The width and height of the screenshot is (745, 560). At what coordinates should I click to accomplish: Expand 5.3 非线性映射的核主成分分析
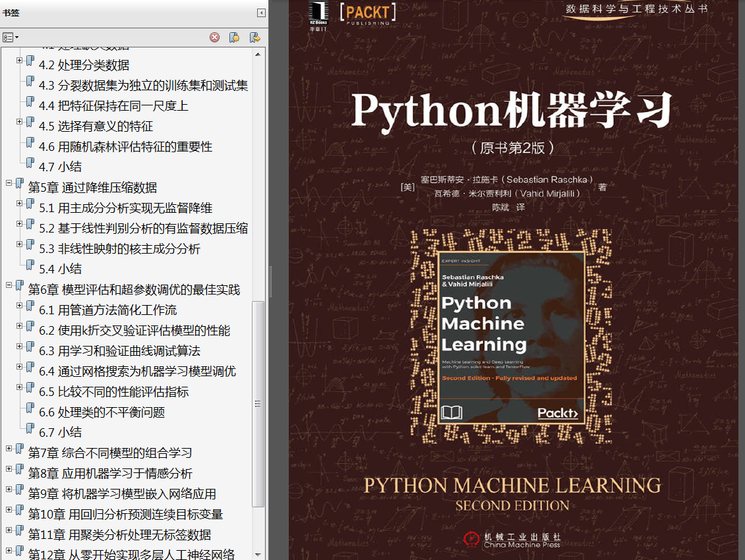click(x=20, y=244)
